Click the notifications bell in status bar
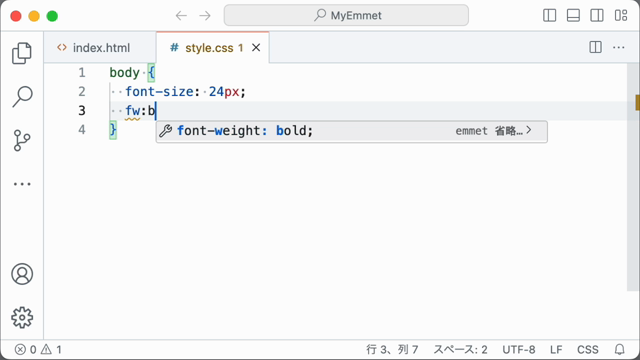The image size is (640, 360). coord(620,349)
